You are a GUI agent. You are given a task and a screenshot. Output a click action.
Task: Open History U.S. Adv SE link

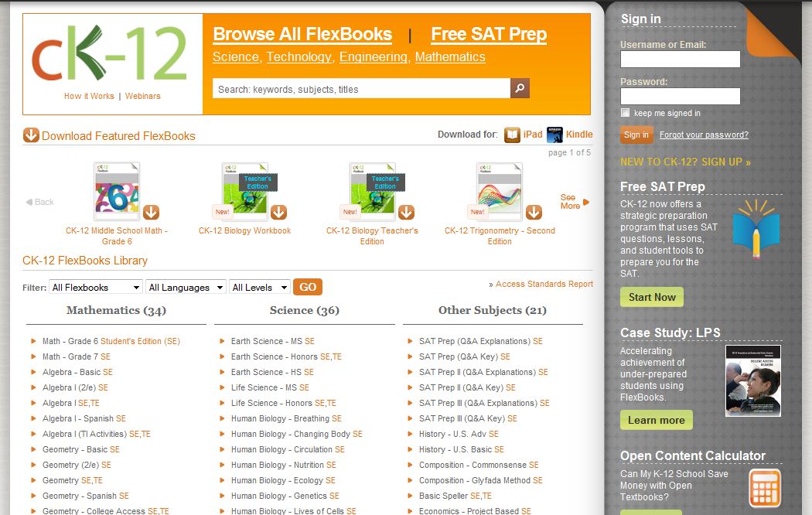pos(459,435)
